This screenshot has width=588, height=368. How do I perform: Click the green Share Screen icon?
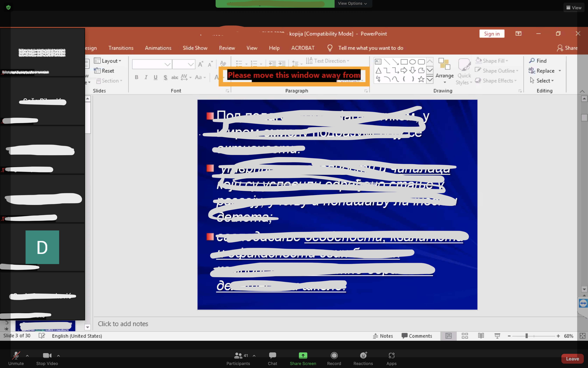click(x=303, y=356)
